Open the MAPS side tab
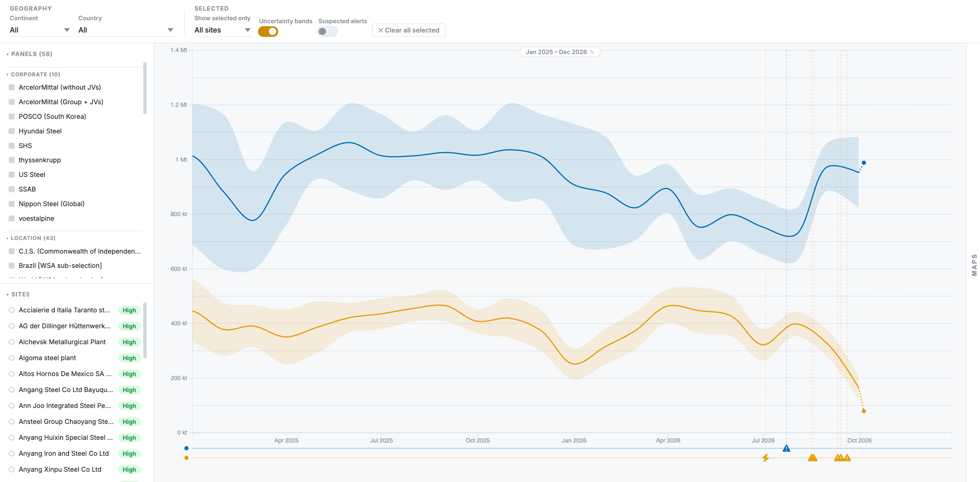 pyautogui.click(x=974, y=265)
